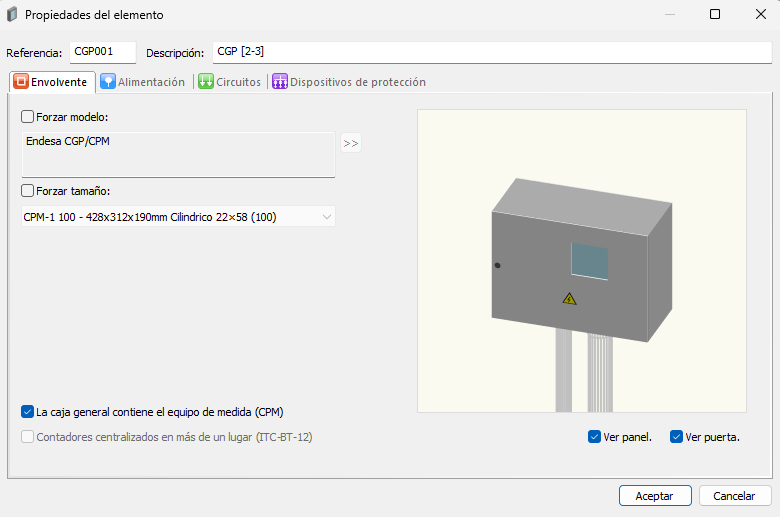Click the Aceptar button
The image size is (780, 517).
(x=655, y=496)
